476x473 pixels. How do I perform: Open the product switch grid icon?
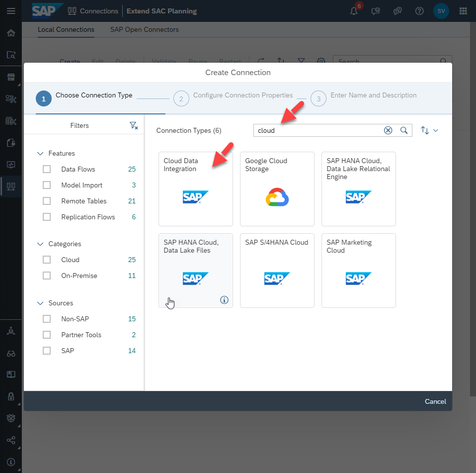pos(463,11)
